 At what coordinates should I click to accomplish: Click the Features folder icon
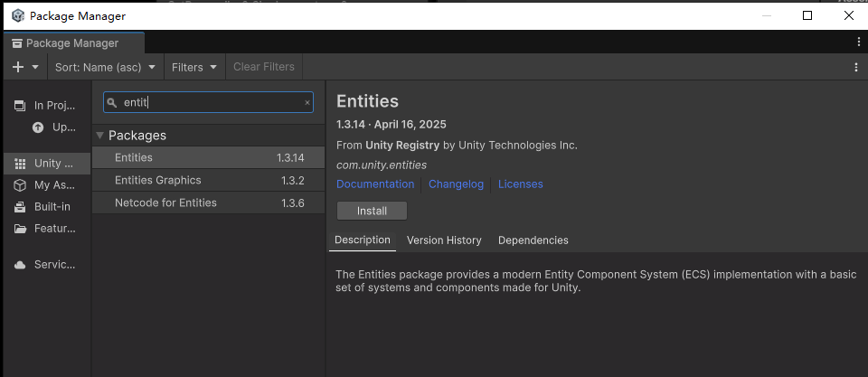(x=20, y=229)
